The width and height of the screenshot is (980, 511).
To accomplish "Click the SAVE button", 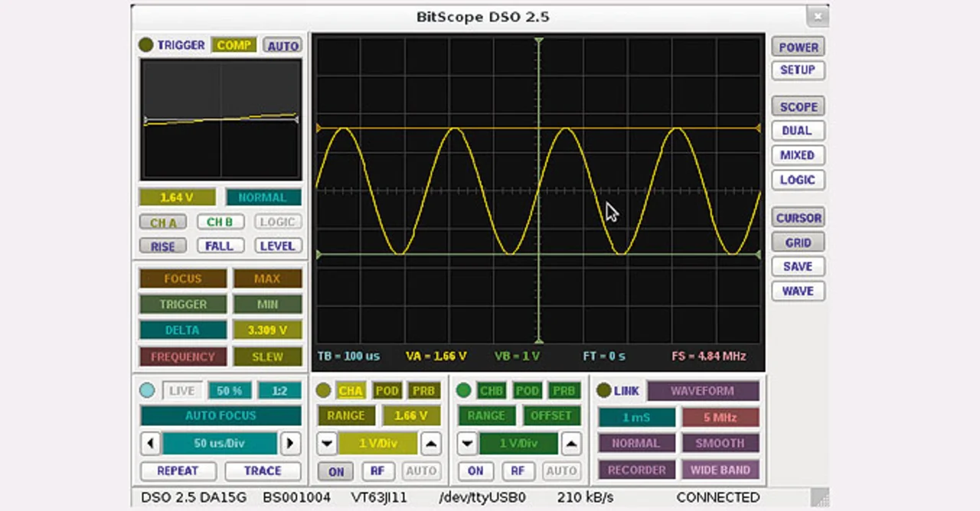I will pyautogui.click(x=798, y=266).
